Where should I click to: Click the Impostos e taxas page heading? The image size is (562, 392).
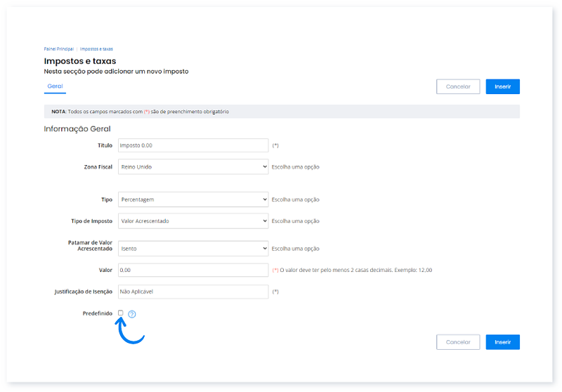pyautogui.click(x=80, y=61)
